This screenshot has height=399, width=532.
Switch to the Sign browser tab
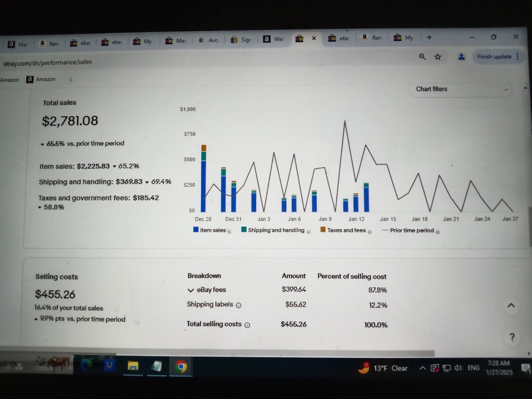pyautogui.click(x=241, y=40)
